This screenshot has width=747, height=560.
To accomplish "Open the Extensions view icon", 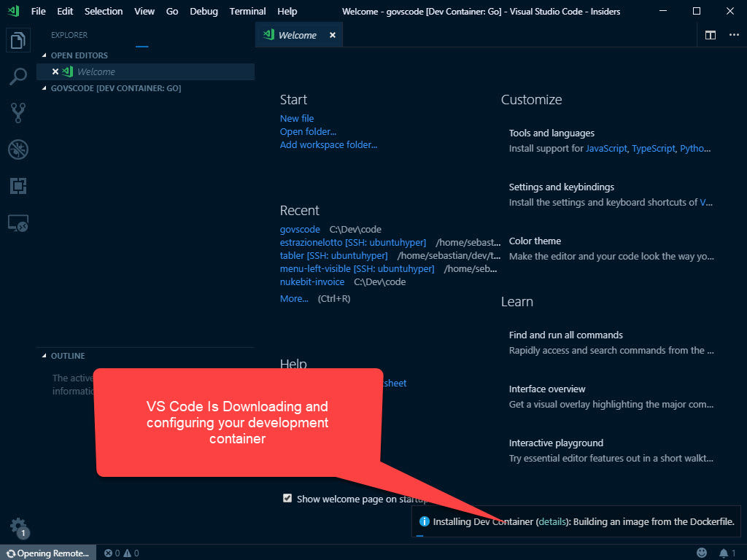I will pyautogui.click(x=18, y=186).
